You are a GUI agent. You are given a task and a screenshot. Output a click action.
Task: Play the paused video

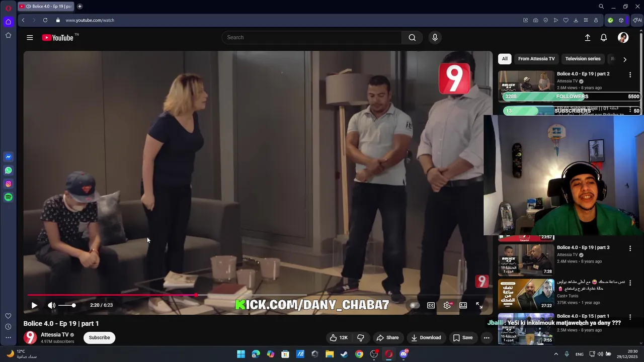tap(34, 305)
